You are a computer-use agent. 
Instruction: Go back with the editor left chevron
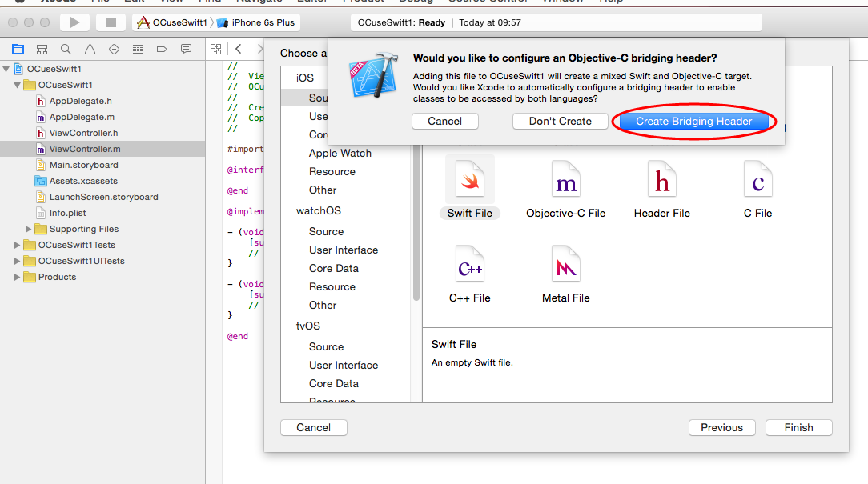239,50
